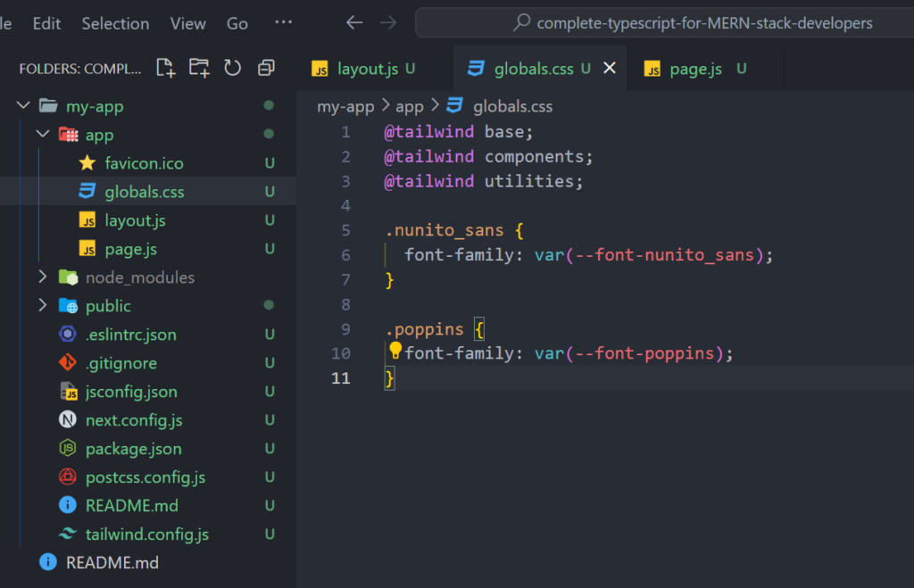Screen dimensions: 914x588
Task: Collapse all folders in explorer
Action: 265,69
